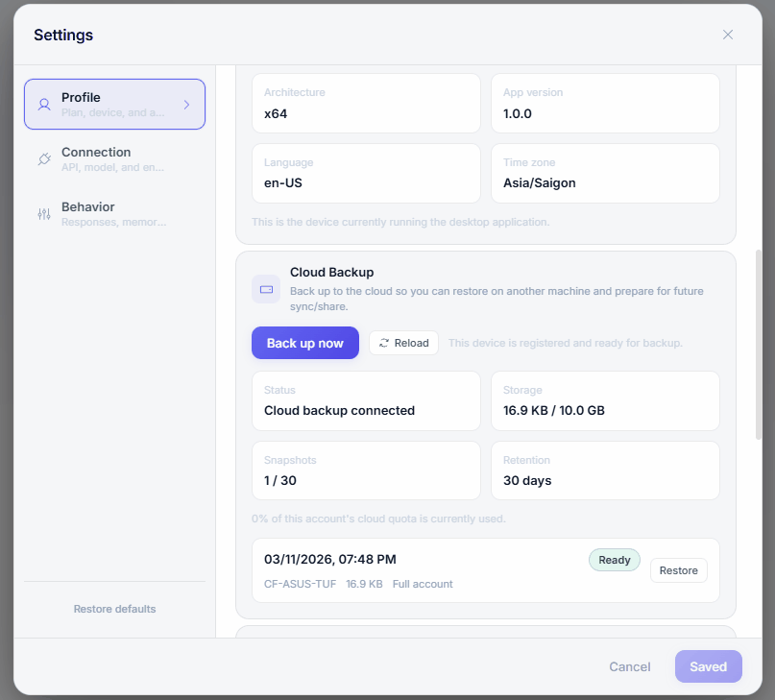
Task: Click the Reload button
Action: 403,343
